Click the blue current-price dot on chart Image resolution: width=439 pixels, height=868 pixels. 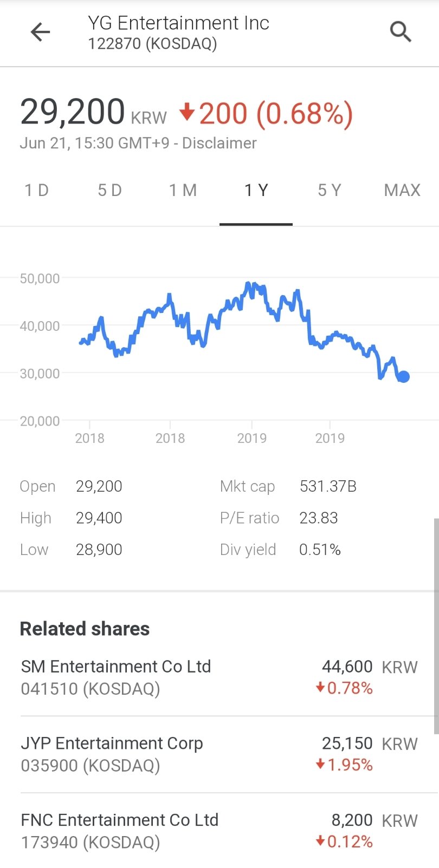[403, 376]
